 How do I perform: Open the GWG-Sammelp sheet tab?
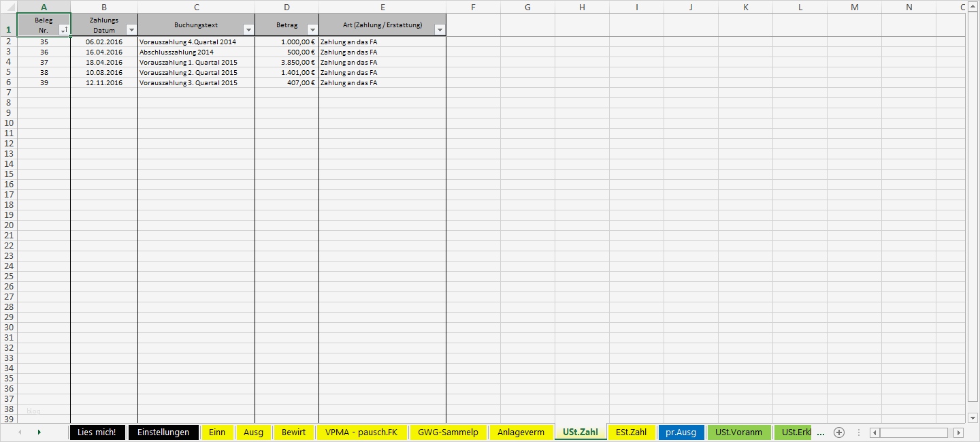(448, 432)
